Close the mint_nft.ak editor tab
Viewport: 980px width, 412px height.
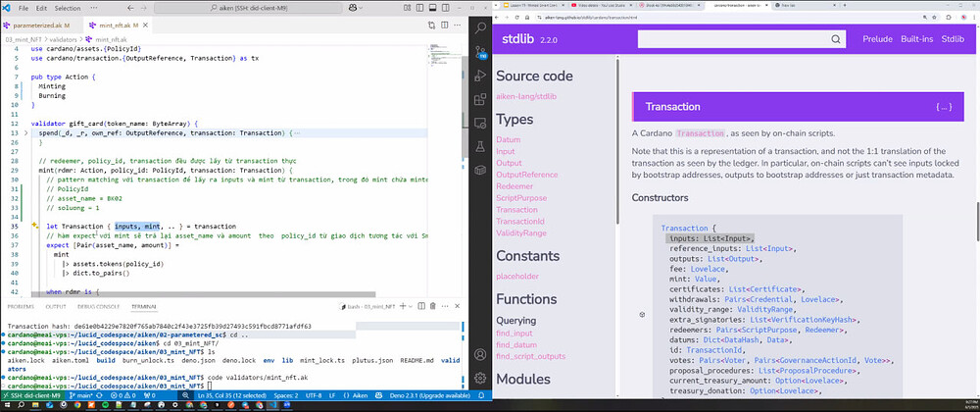coord(144,26)
